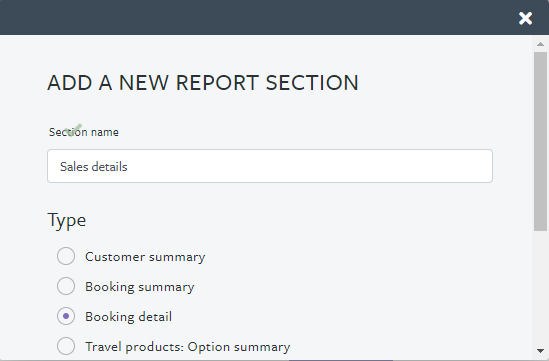The width and height of the screenshot is (549, 361).
Task: Click the Section name input field
Action: point(270,166)
